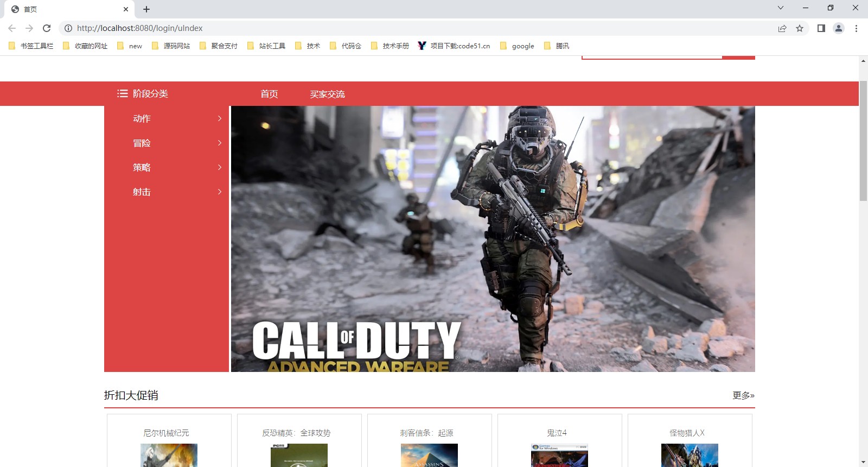Open the 尼尔机械纪元 game title
Screen dimensions: 868x467
coord(167,433)
